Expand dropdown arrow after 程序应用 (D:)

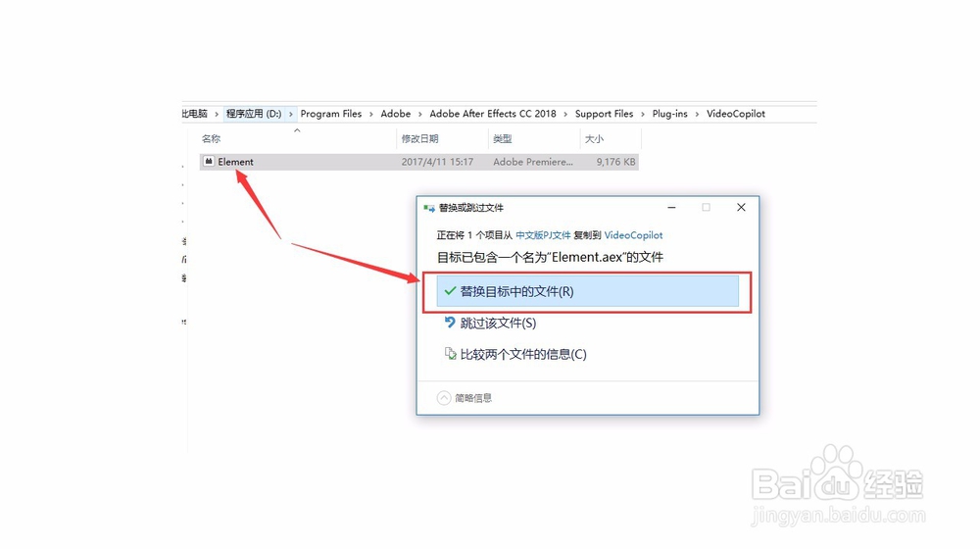[291, 114]
